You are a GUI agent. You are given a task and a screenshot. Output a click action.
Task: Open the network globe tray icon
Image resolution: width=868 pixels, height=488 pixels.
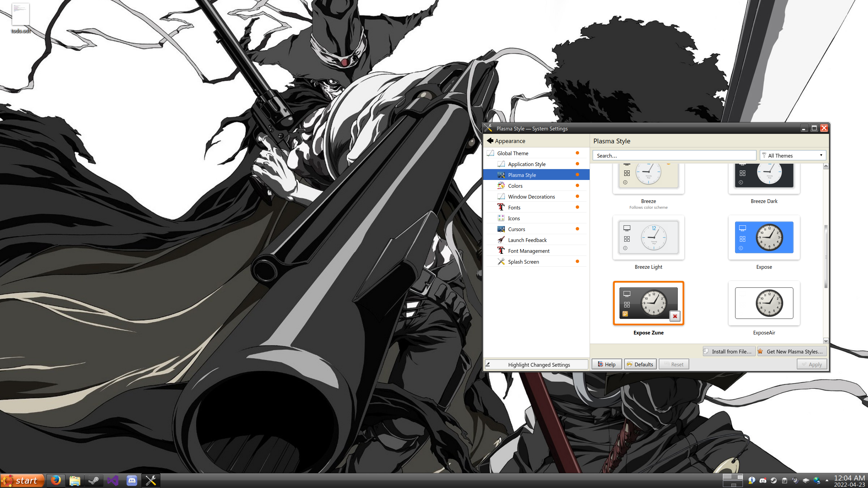coord(817,481)
